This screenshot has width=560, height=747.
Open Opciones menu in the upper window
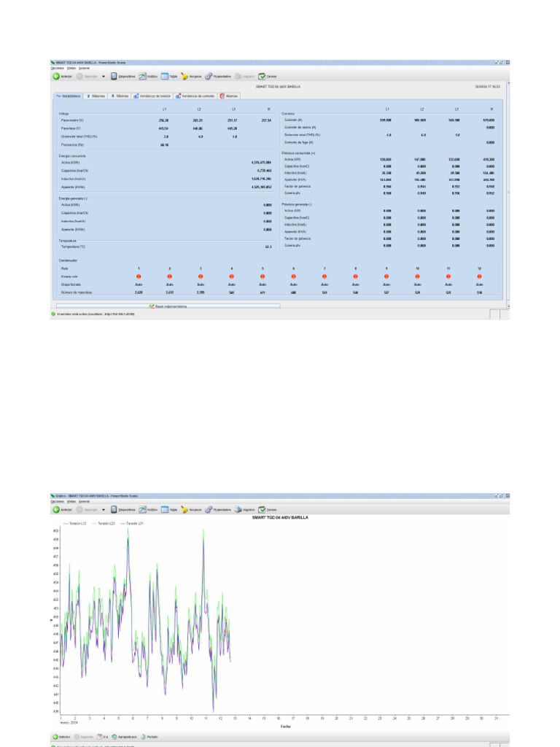[57, 68]
